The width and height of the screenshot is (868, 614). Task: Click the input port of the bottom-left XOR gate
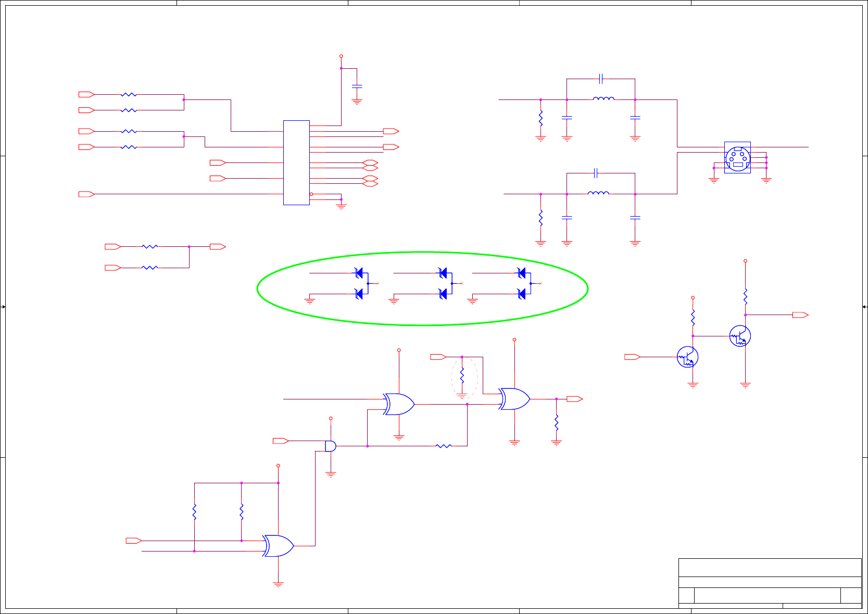point(134,541)
